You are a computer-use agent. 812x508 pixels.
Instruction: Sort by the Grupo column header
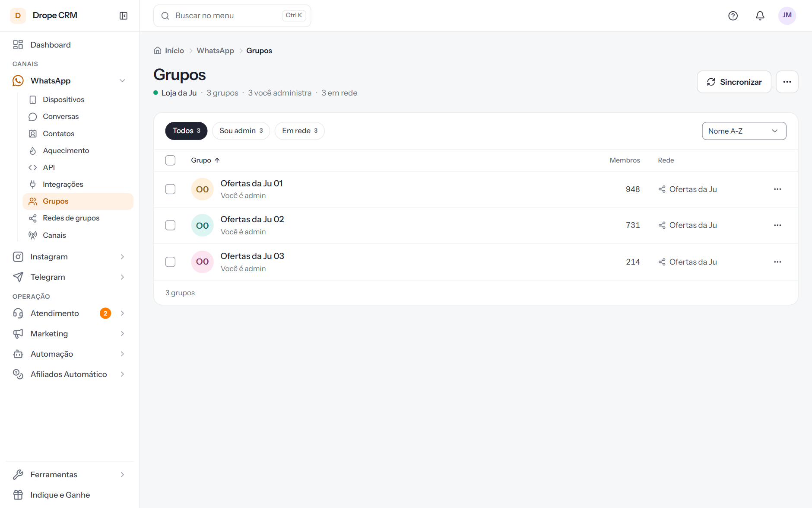205,160
